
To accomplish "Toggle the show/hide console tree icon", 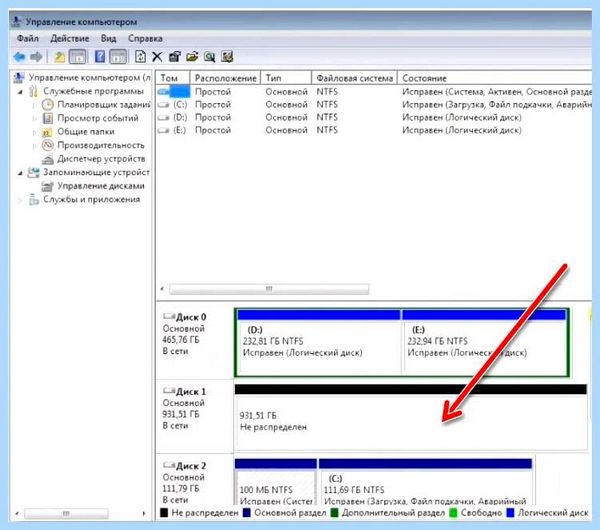I will [x=78, y=57].
